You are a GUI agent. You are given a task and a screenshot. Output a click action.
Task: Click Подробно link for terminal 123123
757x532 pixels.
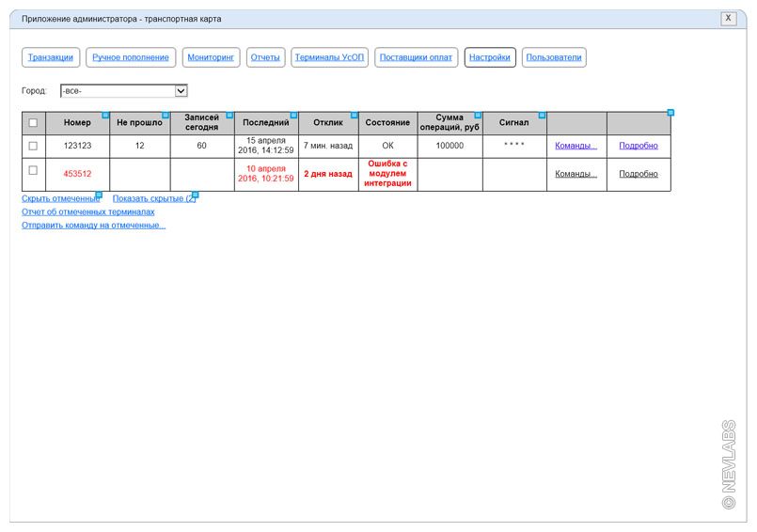[638, 146]
